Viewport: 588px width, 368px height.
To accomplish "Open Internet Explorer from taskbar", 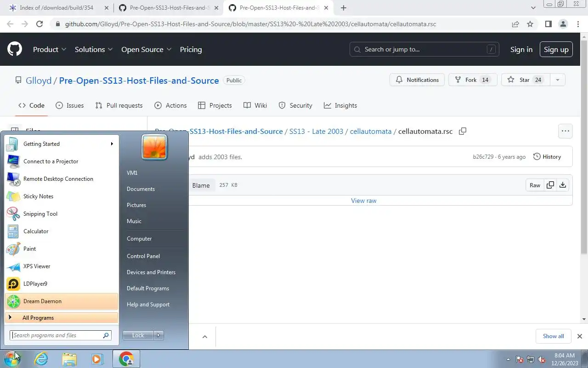I will coord(41,359).
